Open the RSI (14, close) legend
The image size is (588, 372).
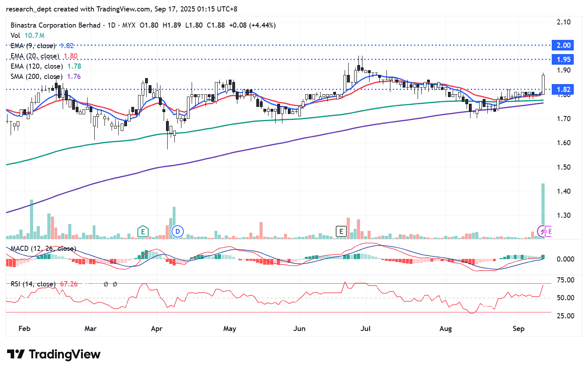click(33, 284)
